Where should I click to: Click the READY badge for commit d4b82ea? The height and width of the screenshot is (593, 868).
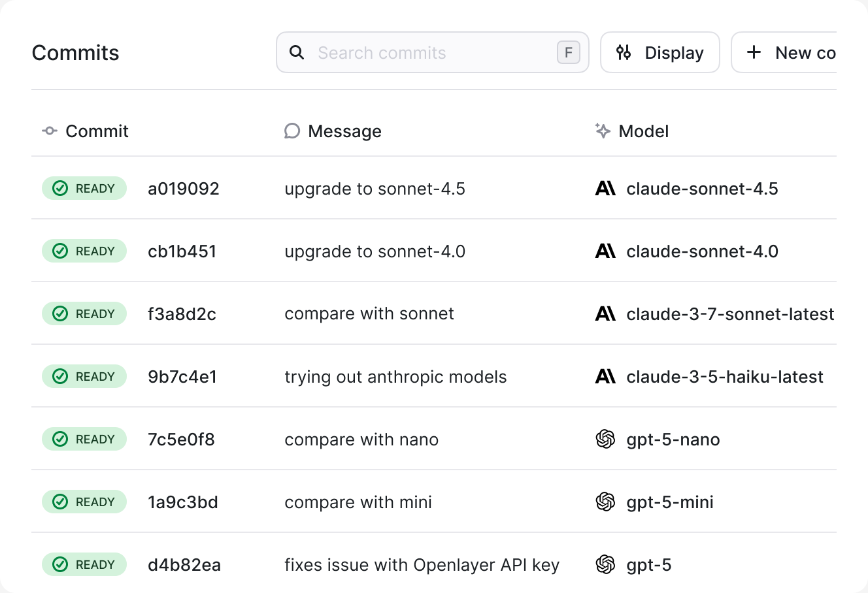tap(84, 564)
